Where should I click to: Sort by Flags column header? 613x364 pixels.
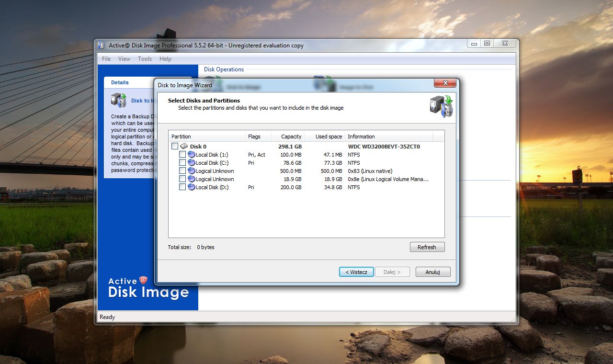point(258,136)
